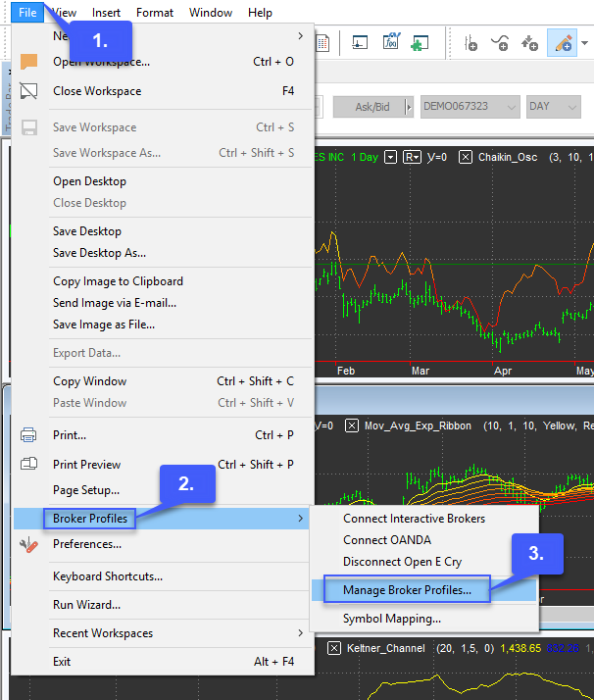The image size is (594, 700).
Task: Click the Preferences tools icon
Action: [x=28, y=544]
